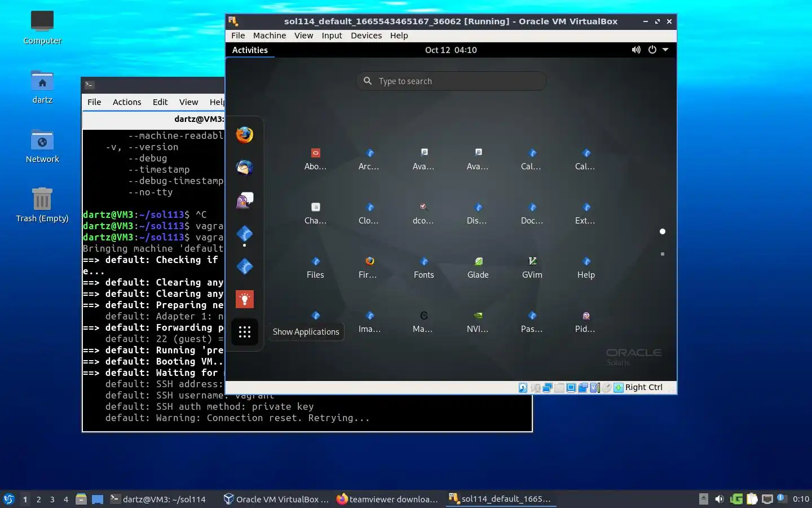Launch Fir... from the applications grid
812x508 pixels.
pos(369,268)
